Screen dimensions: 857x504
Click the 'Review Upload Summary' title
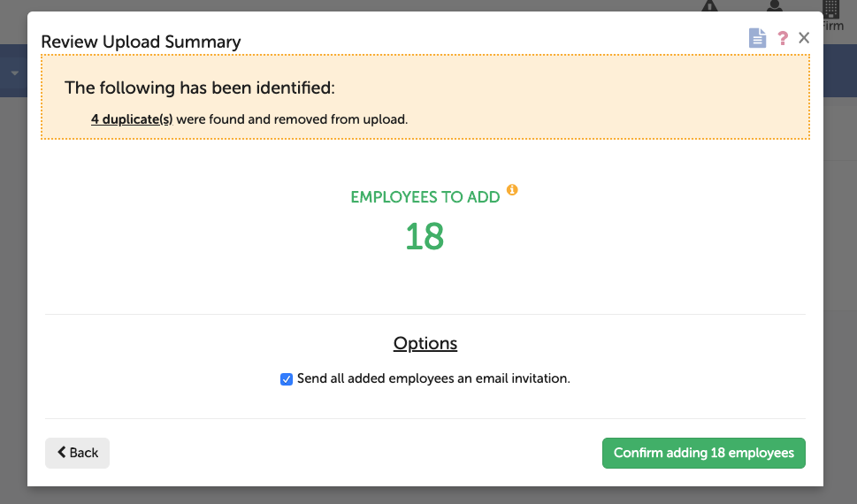[x=141, y=42]
